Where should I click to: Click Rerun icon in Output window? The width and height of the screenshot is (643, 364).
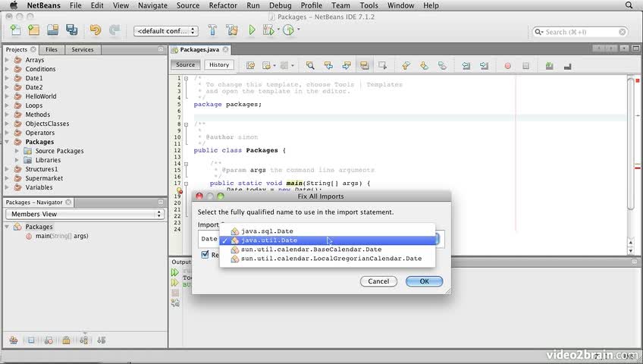point(175,272)
